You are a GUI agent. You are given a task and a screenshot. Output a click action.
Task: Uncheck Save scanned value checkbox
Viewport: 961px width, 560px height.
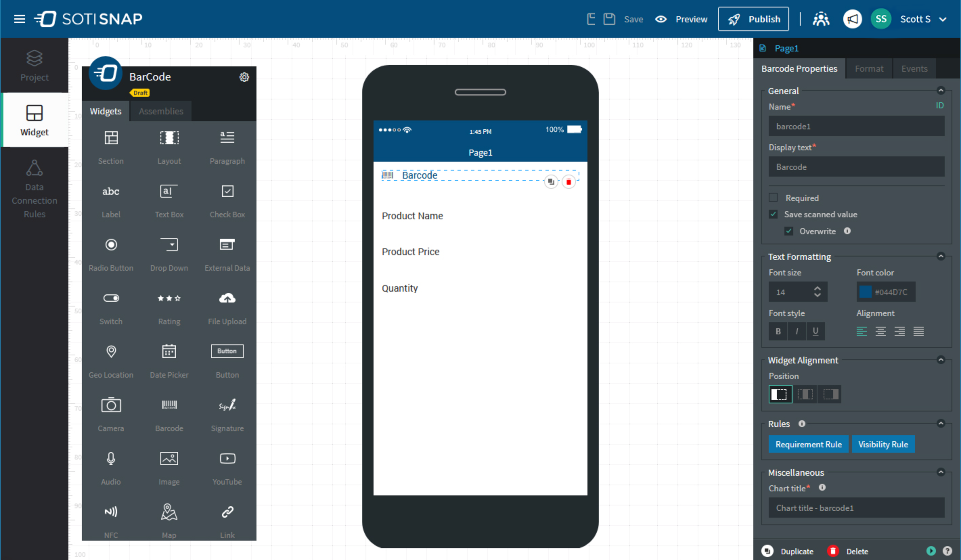(773, 214)
